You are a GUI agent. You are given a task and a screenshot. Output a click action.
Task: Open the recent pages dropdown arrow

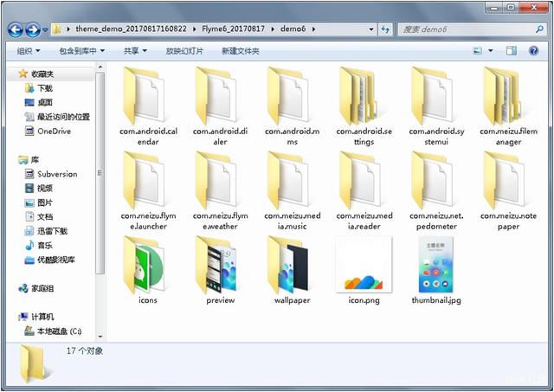[x=45, y=29]
